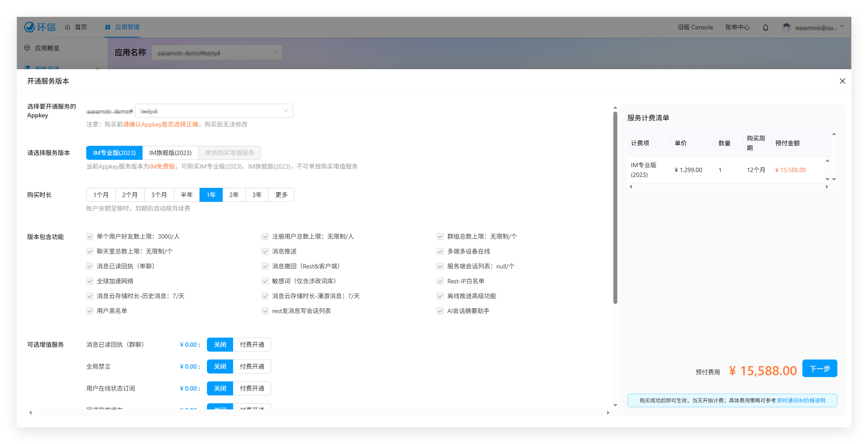
Task: Open the 即时通讯IM价格说明 link
Action: [x=801, y=401]
